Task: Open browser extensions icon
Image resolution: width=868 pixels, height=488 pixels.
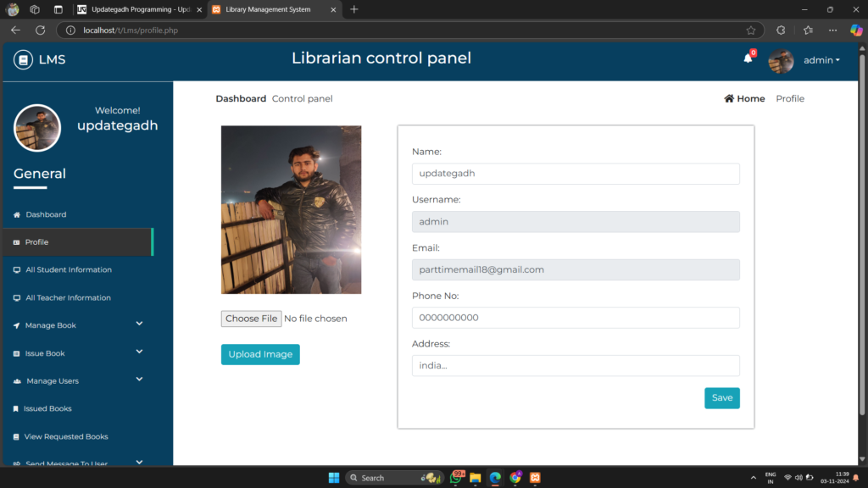Action: (x=781, y=30)
